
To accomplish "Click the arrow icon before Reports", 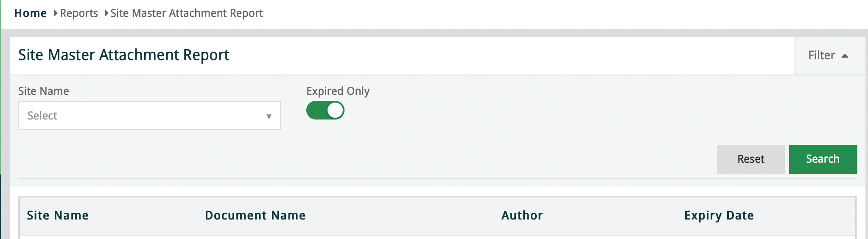I will coord(56,13).
